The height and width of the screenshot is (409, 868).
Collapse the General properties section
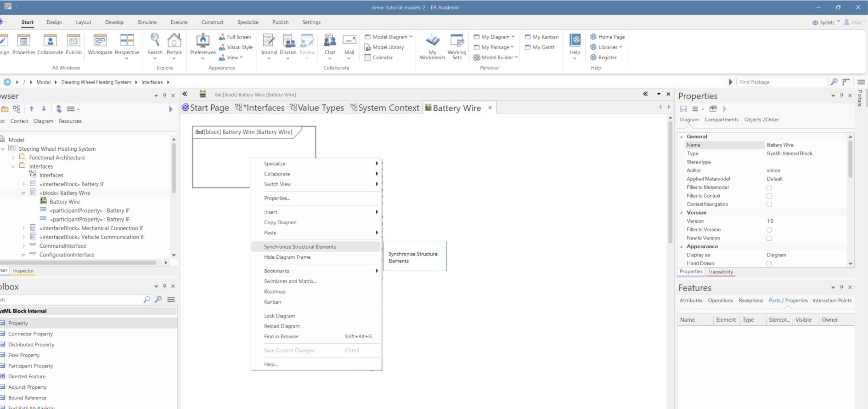681,137
